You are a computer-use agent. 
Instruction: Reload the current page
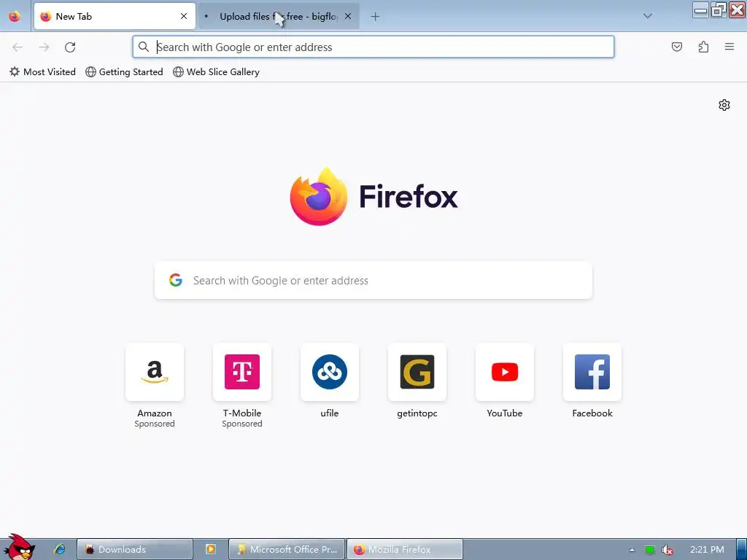tap(70, 47)
